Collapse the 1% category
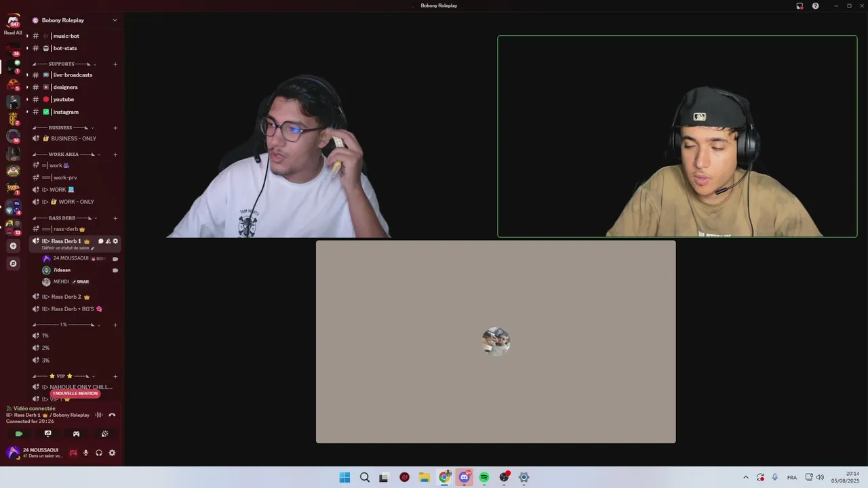 pyautogui.click(x=66, y=325)
